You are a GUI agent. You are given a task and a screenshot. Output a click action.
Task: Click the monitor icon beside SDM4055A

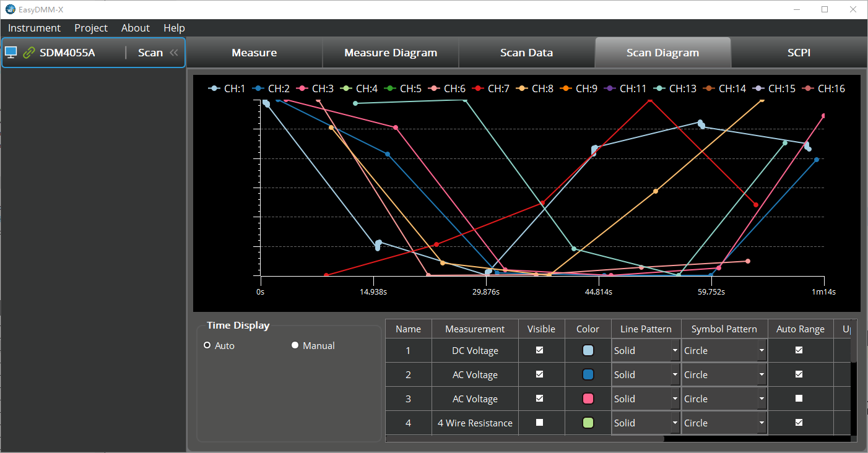(x=11, y=53)
